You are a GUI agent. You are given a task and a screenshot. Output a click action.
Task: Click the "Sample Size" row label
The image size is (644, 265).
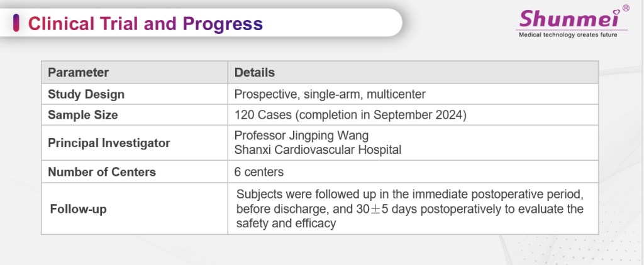(83, 115)
